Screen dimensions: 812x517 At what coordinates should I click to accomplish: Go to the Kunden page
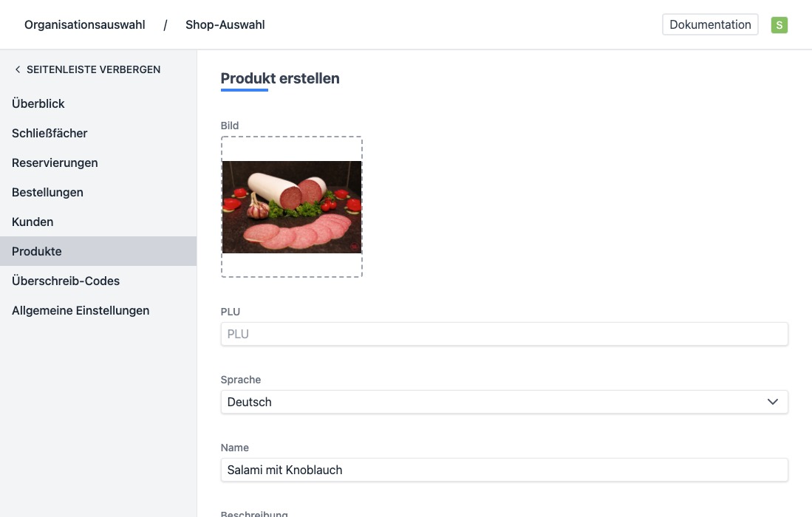(x=33, y=222)
